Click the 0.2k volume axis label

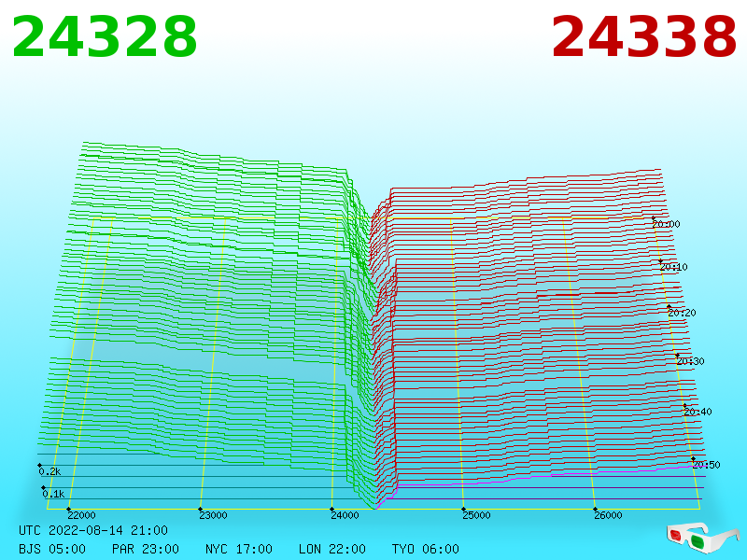[x=49, y=472]
